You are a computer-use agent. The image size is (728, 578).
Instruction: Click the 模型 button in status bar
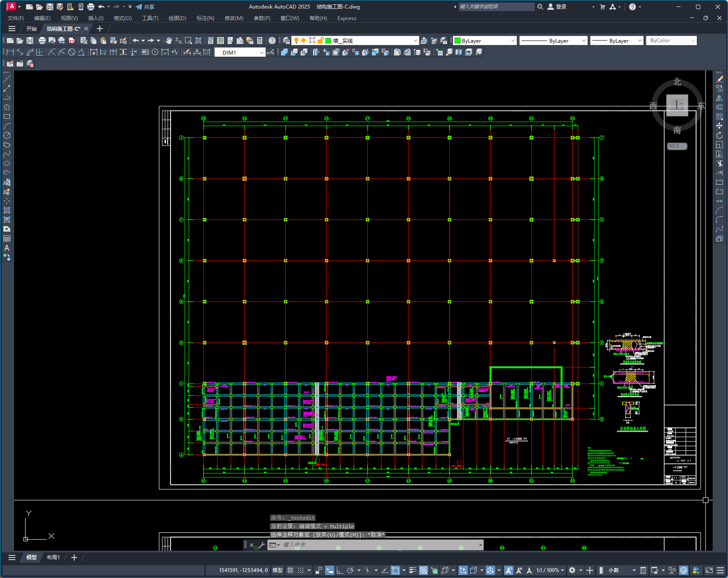click(x=278, y=570)
